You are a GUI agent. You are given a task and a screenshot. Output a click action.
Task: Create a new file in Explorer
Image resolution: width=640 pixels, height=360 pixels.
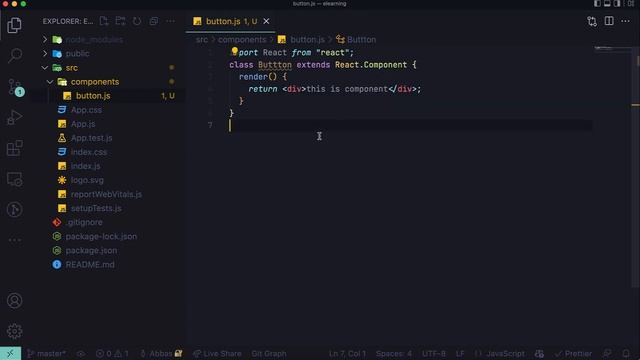point(104,21)
